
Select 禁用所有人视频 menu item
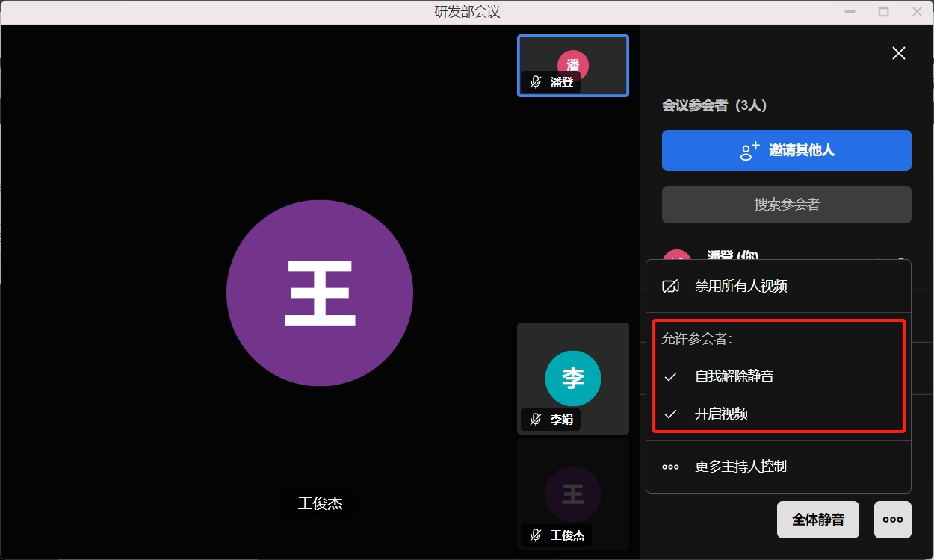click(740, 286)
